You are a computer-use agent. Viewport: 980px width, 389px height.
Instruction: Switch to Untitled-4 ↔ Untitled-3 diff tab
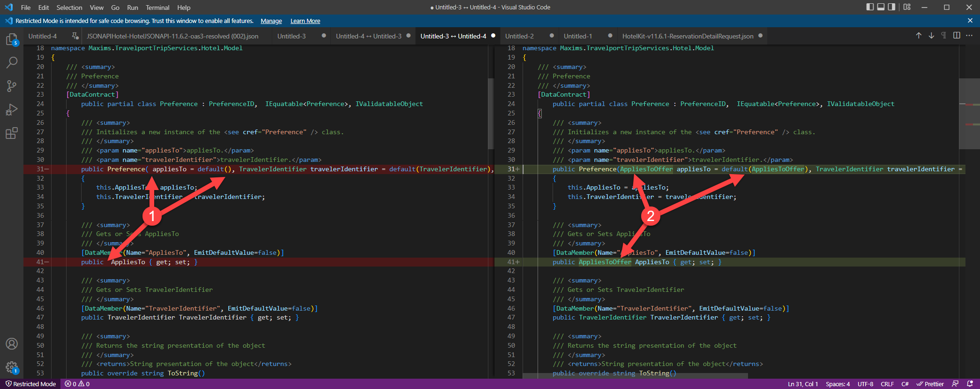[x=369, y=36]
